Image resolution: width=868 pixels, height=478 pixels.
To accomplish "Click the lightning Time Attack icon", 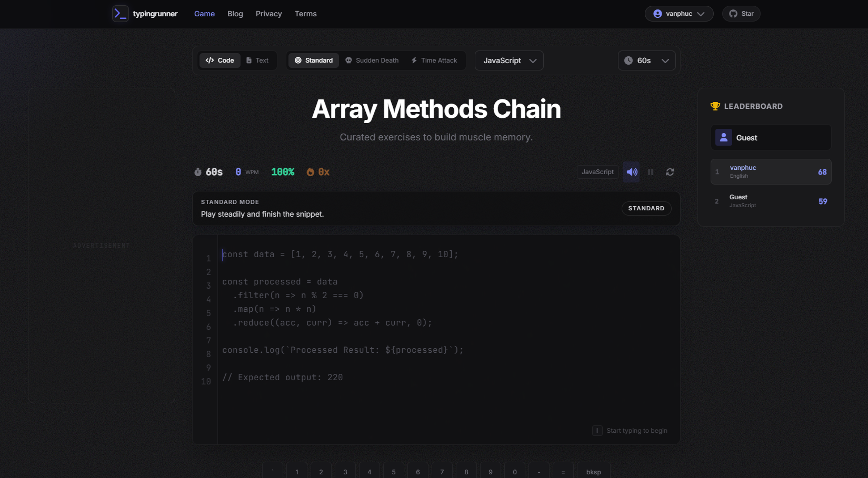I will tap(414, 60).
